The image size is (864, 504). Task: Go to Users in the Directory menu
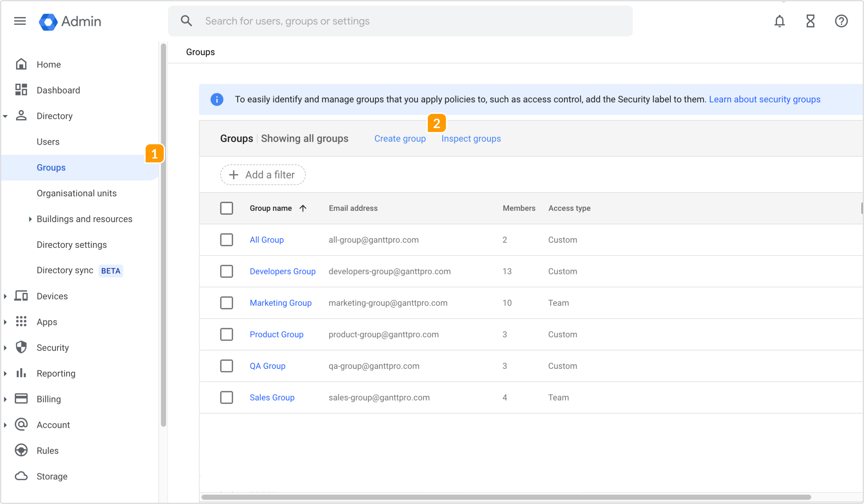48,142
